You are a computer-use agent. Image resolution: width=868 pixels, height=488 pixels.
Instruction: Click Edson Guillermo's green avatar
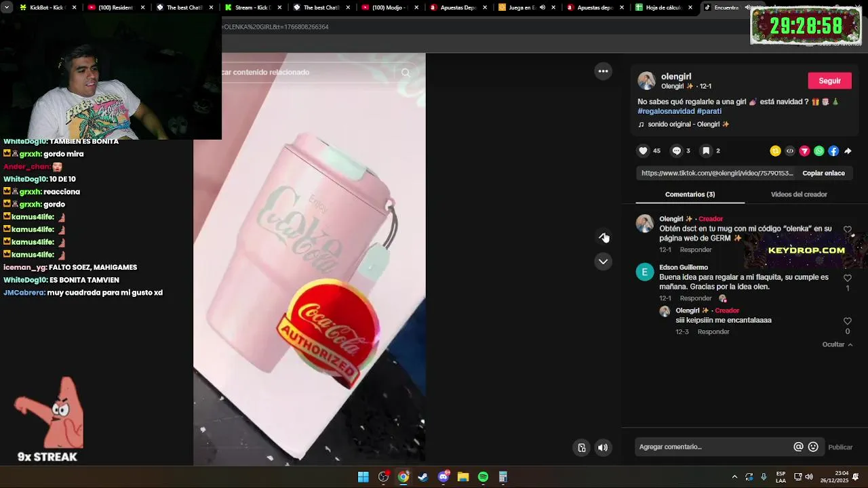[x=644, y=272]
